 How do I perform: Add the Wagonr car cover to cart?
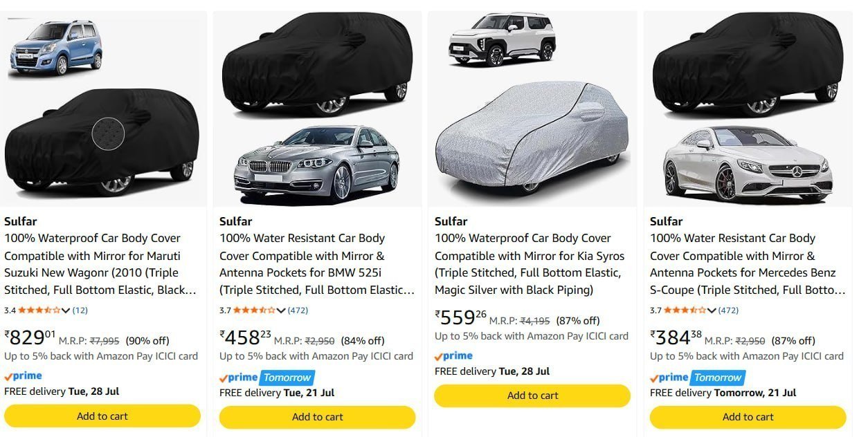[102, 416]
